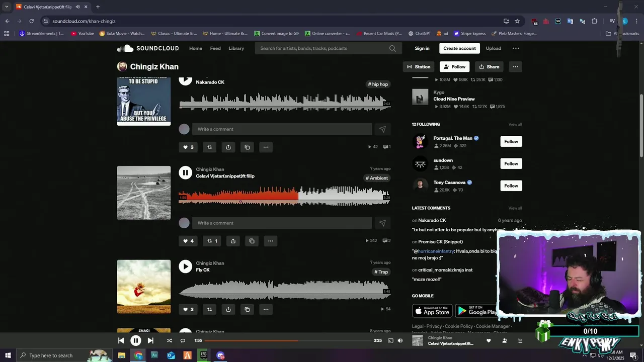Bookmark page with star icon
Viewport: 644px width, 362px height.
click(x=517, y=21)
